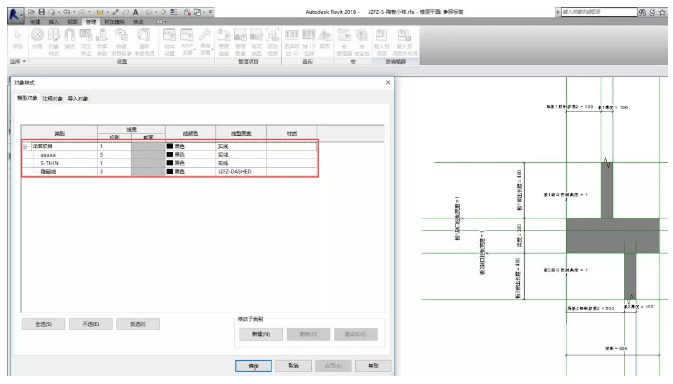The image size is (673, 384).
Task: Open Object Styles ribbon tool
Action: click(x=54, y=42)
